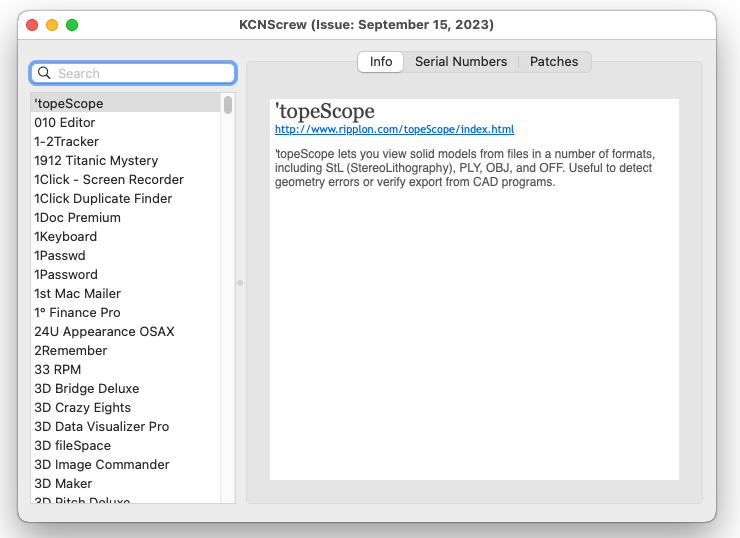Select 3D Maker entry
Image resolution: width=740 pixels, height=538 pixels.
pos(126,483)
